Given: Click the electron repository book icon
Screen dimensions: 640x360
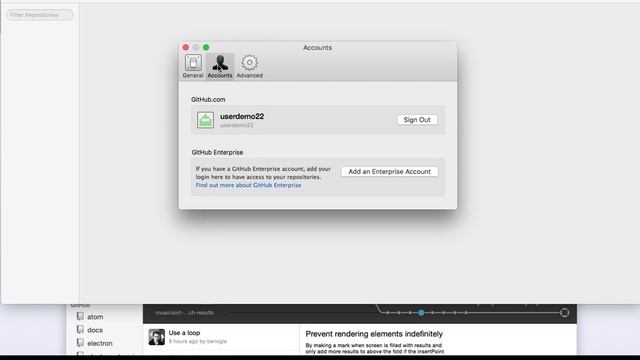Looking at the screenshot, I should click(x=80, y=342).
